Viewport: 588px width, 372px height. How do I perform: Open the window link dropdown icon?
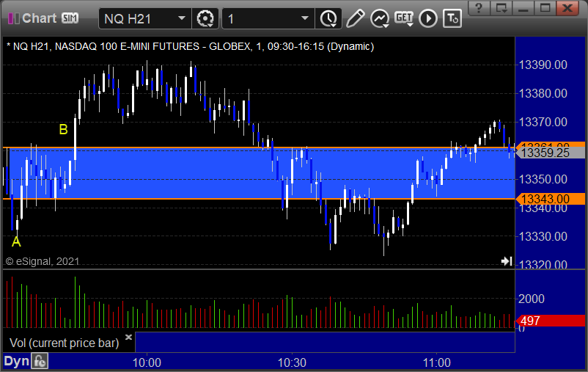coord(501,7)
